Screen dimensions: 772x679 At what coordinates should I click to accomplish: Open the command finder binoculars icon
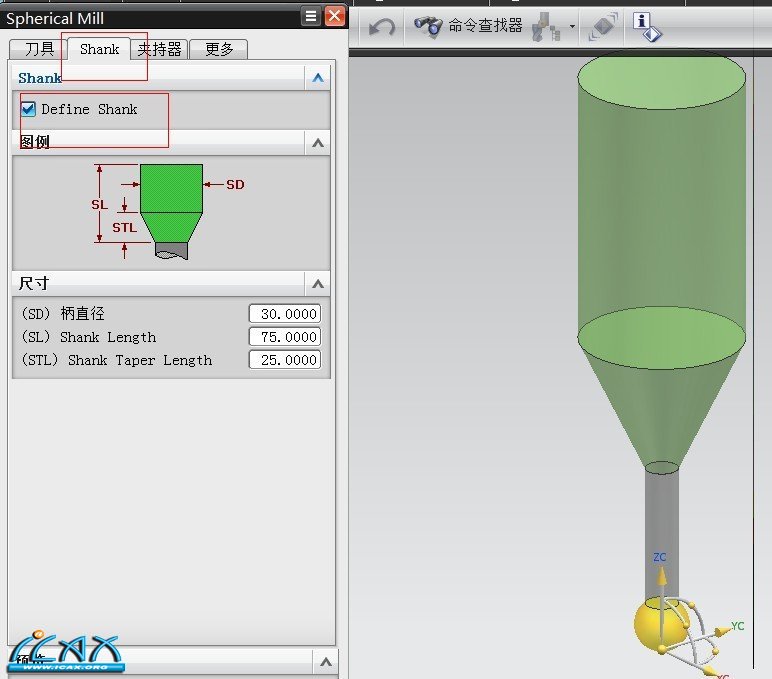(428, 27)
